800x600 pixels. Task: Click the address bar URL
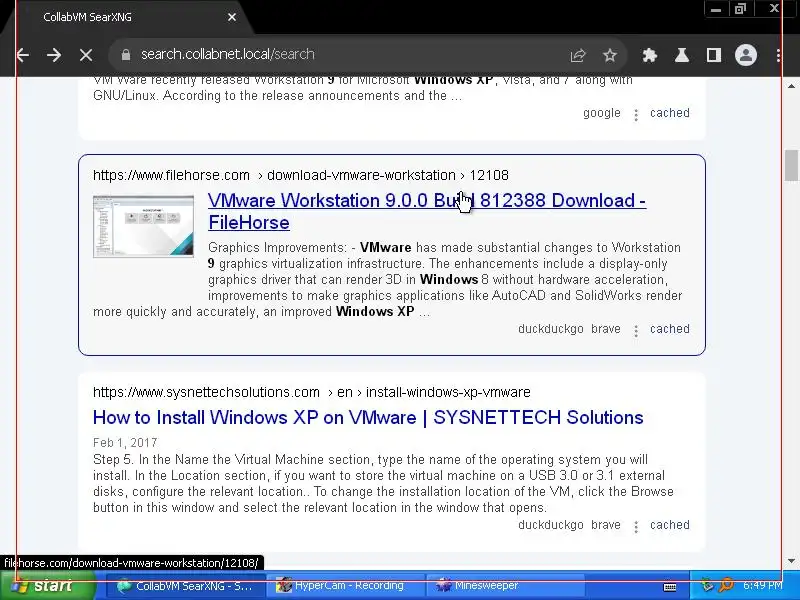[228, 54]
